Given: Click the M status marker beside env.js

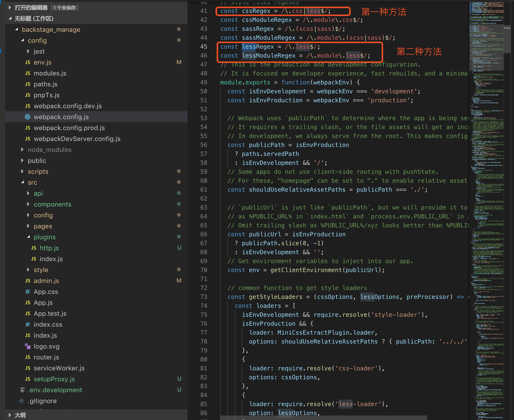Looking at the screenshot, I should click(x=179, y=62).
